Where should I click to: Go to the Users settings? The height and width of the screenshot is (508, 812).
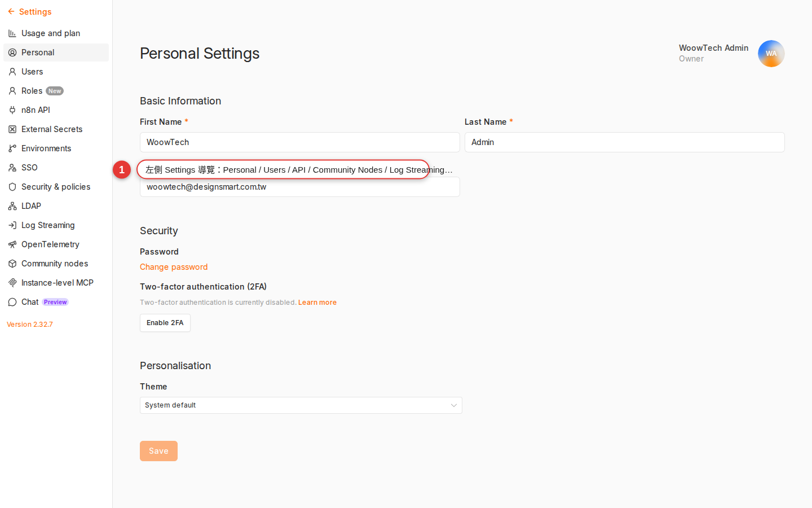click(56, 72)
